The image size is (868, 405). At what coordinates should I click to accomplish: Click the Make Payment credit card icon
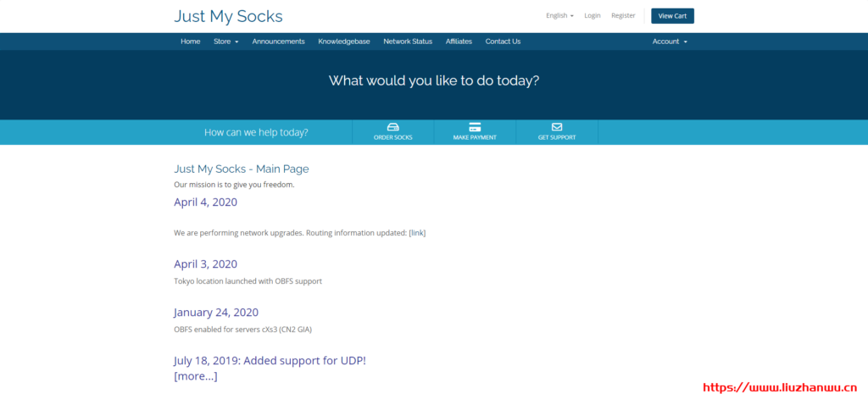pos(475,127)
